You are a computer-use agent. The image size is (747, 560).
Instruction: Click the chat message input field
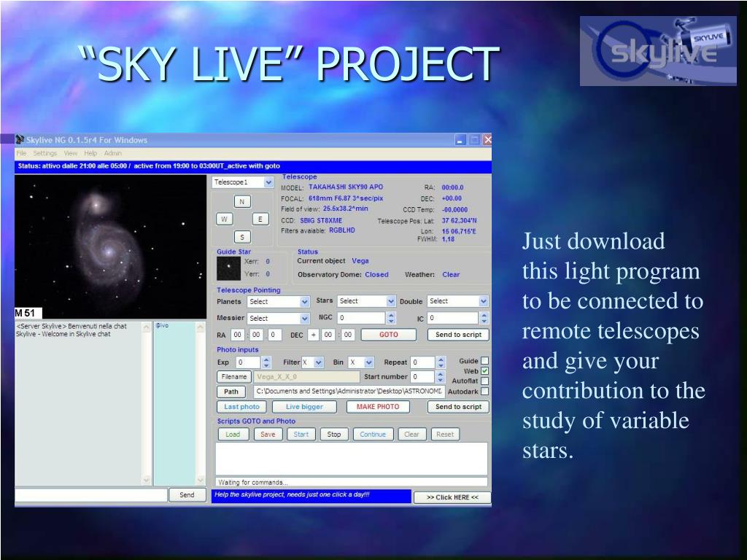pyautogui.click(x=91, y=495)
